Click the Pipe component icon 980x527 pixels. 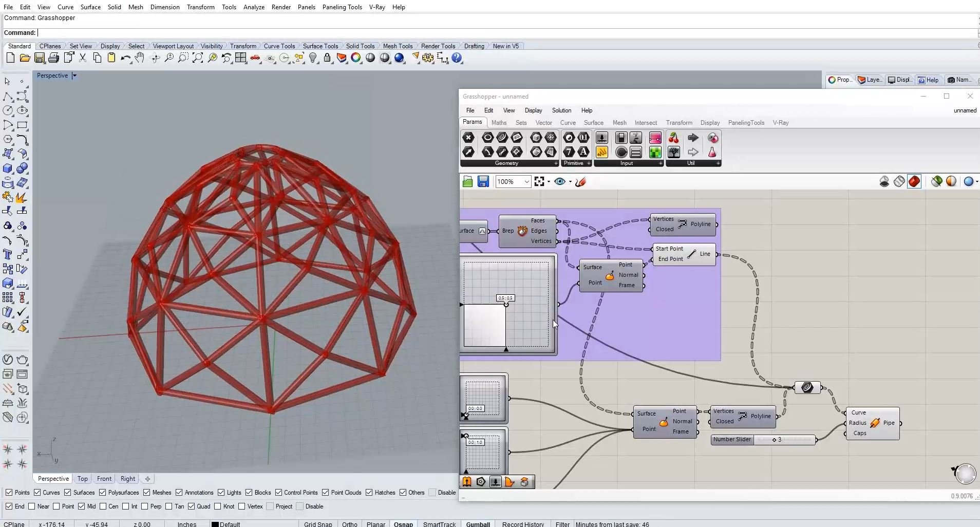pos(875,423)
